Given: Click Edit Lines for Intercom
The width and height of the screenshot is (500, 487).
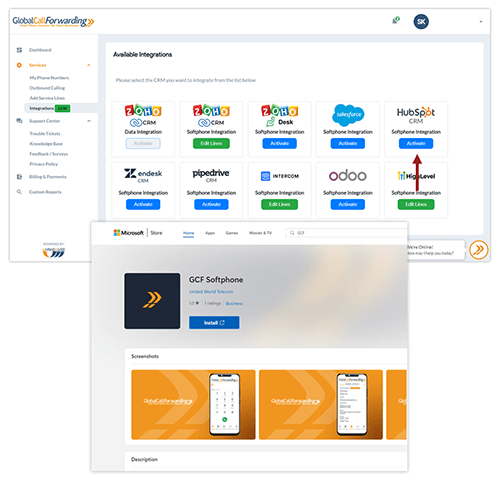Looking at the screenshot, I should point(279,204).
